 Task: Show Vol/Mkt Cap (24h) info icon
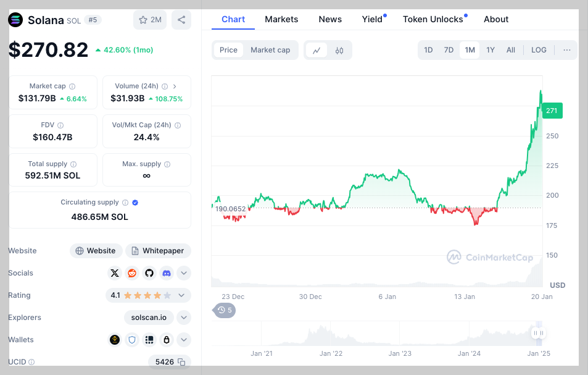point(178,125)
